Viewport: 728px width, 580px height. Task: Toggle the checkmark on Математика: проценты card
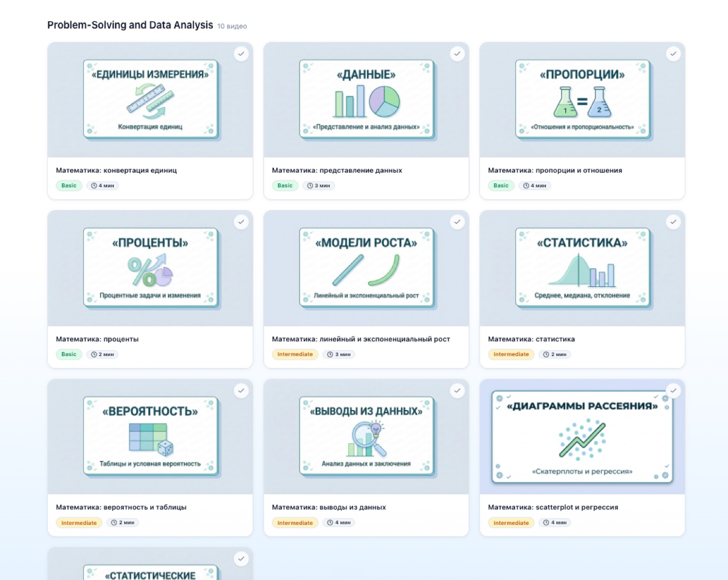pyautogui.click(x=241, y=222)
